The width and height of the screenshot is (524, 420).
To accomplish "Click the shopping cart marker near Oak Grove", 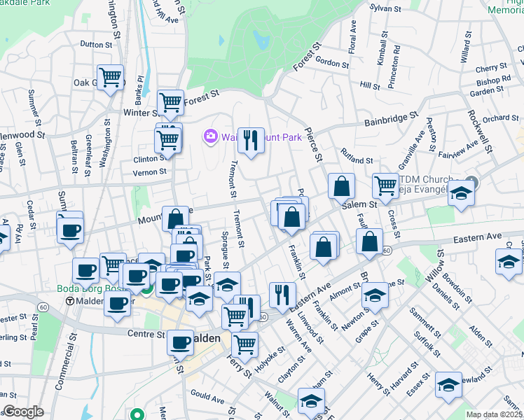I will pos(110,80).
